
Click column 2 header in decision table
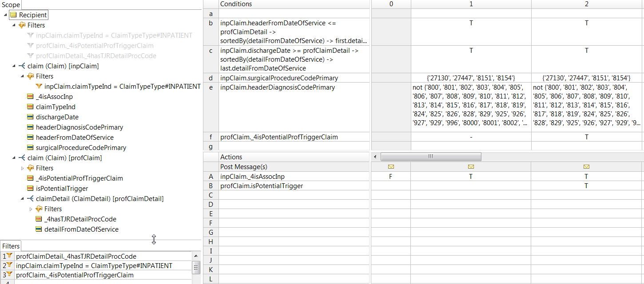point(587,4)
